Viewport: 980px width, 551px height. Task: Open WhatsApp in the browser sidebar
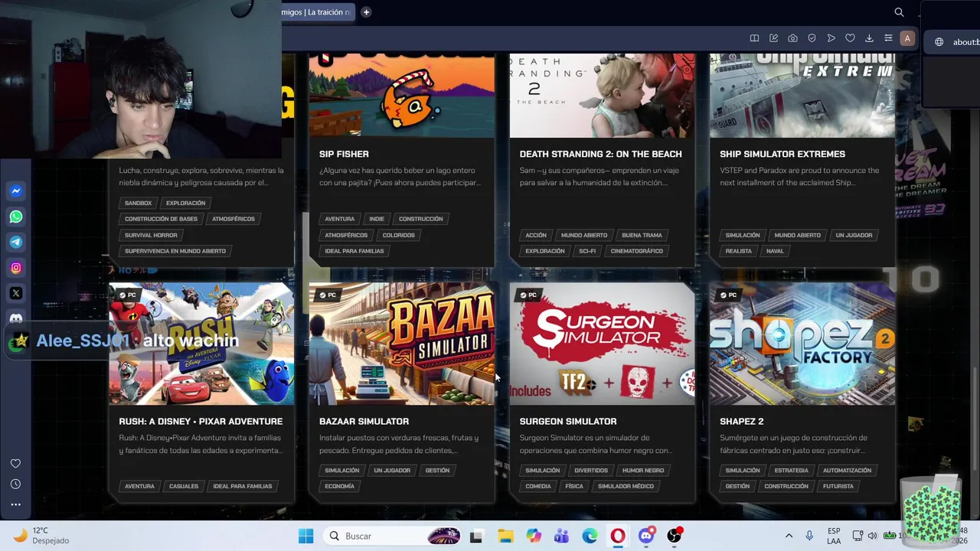click(x=16, y=217)
